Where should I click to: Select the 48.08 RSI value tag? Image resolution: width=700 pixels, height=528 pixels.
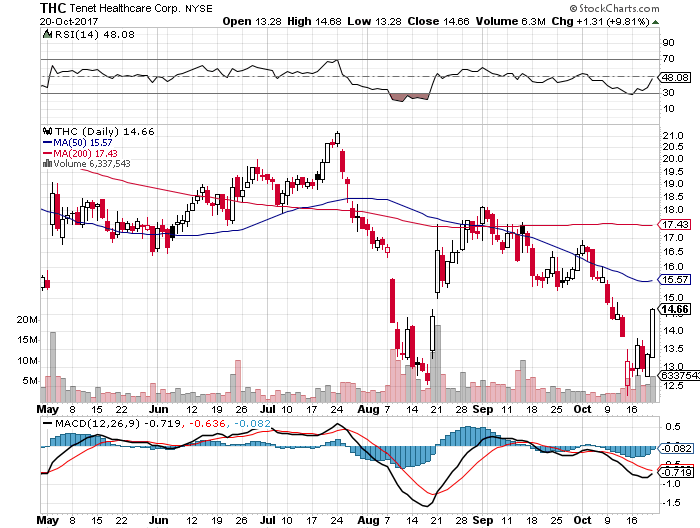[673, 76]
